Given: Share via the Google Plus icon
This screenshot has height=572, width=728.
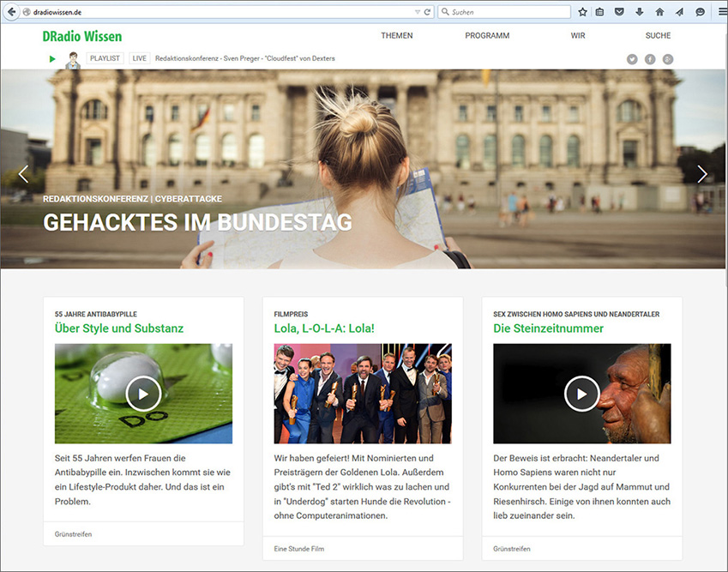Looking at the screenshot, I should pos(668,59).
